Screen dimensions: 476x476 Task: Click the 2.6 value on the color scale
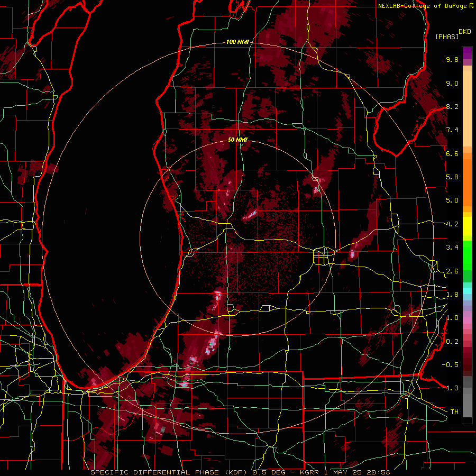coord(452,271)
